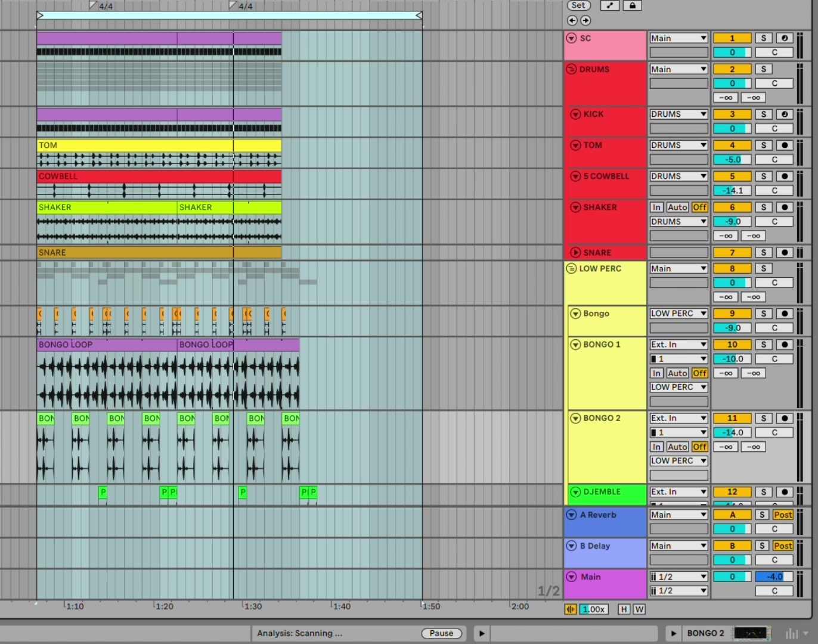
Task: Toggle the Post button on A Reverb
Action: click(x=783, y=515)
